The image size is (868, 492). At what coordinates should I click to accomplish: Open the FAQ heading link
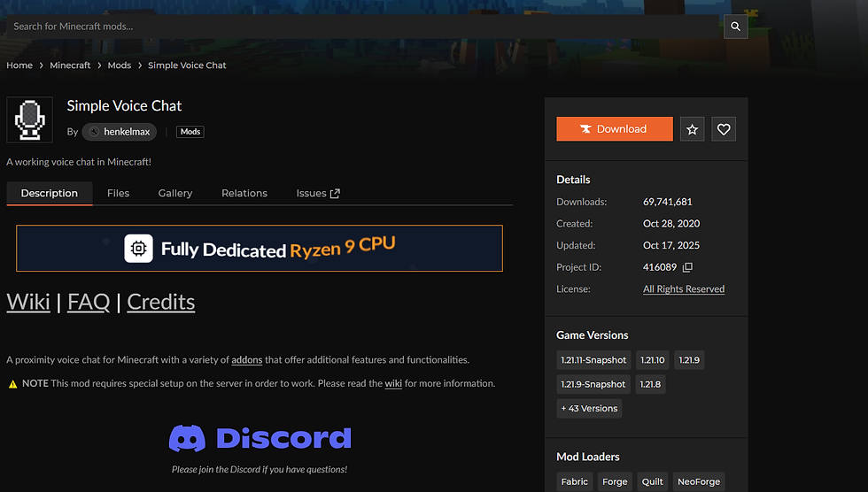point(89,302)
